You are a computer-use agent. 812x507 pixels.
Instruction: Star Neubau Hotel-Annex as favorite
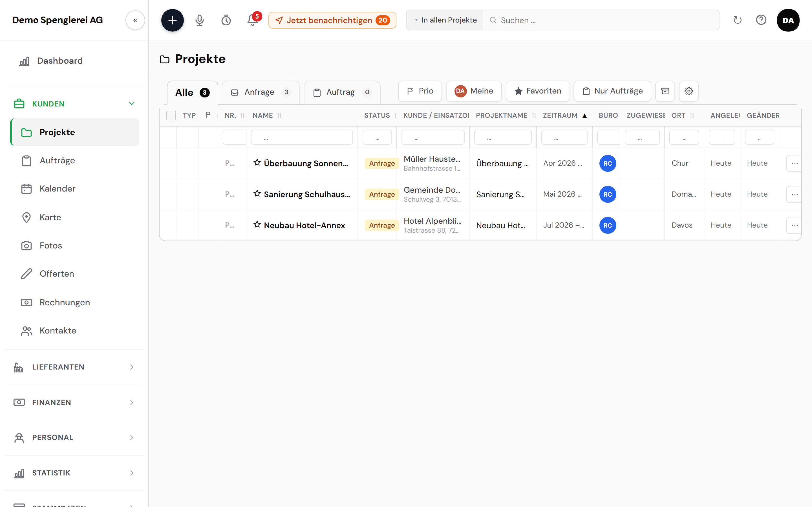tap(257, 224)
